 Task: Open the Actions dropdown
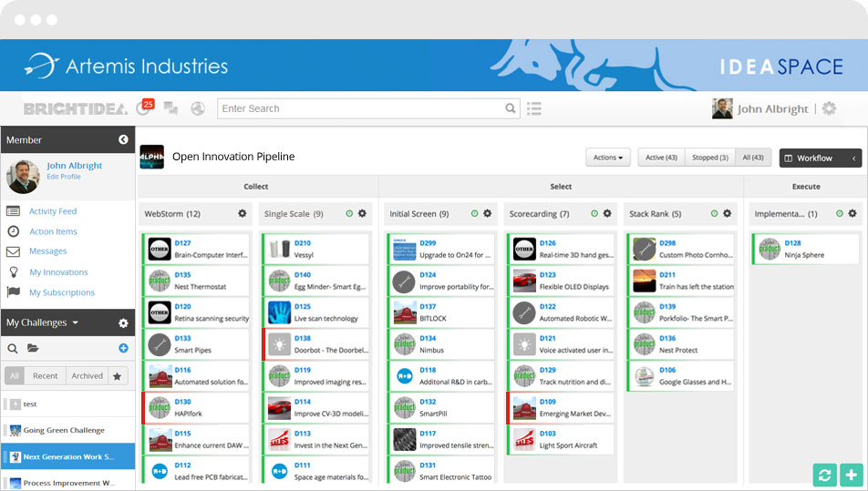click(x=607, y=158)
